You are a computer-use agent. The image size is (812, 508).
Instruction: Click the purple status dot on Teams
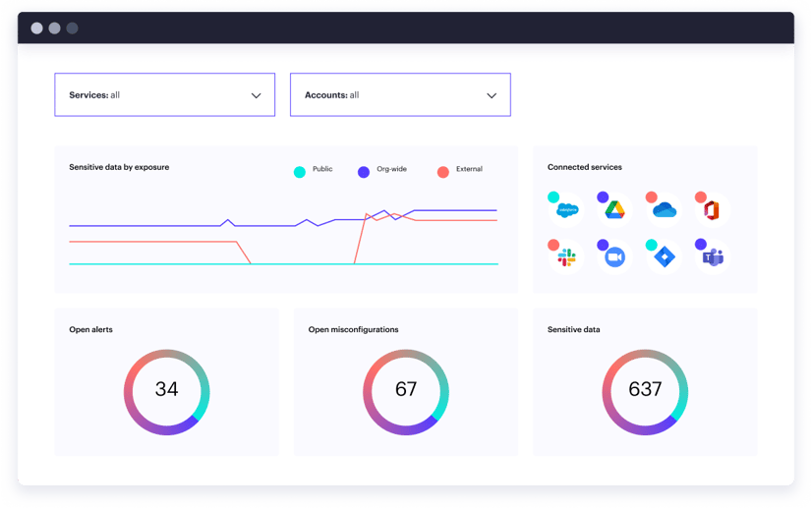pyautogui.click(x=700, y=245)
